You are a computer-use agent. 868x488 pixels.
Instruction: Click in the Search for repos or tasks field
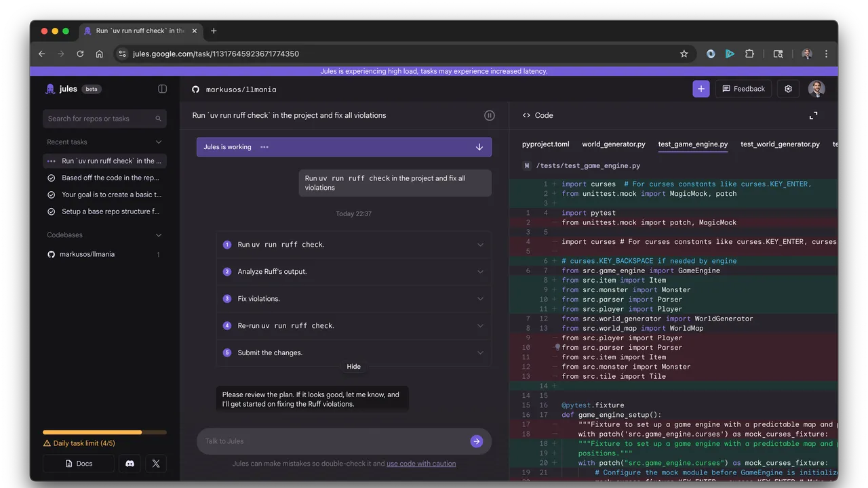(x=104, y=119)
